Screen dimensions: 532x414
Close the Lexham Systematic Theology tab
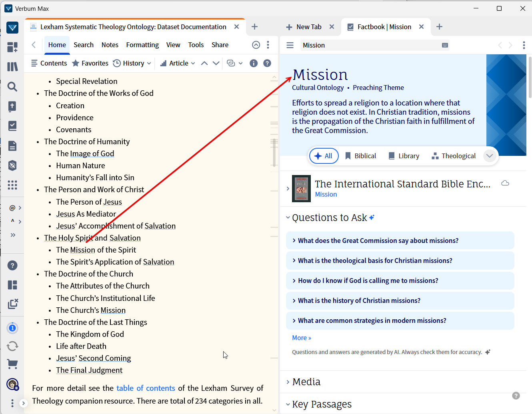236,27
